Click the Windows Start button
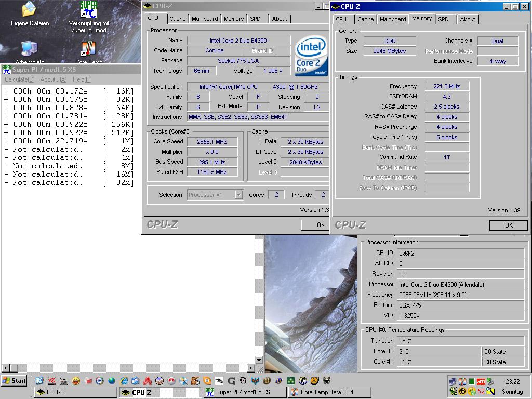The width and height of the screenshot is (532, 399). coord(14,380)
